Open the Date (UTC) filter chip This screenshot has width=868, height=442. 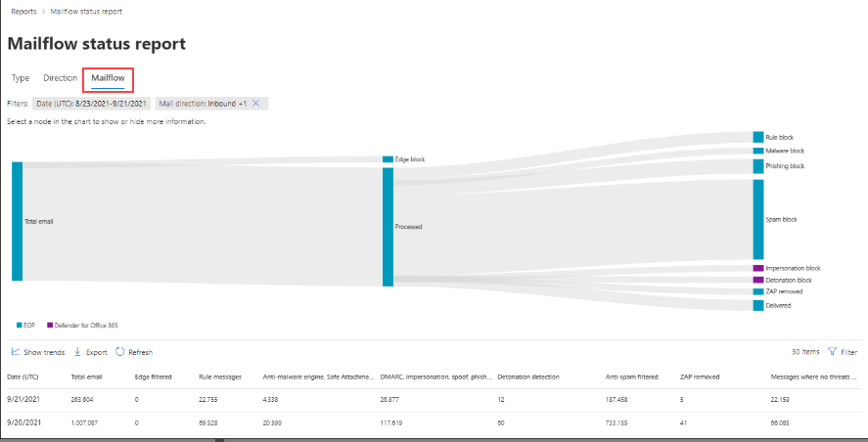90,103
